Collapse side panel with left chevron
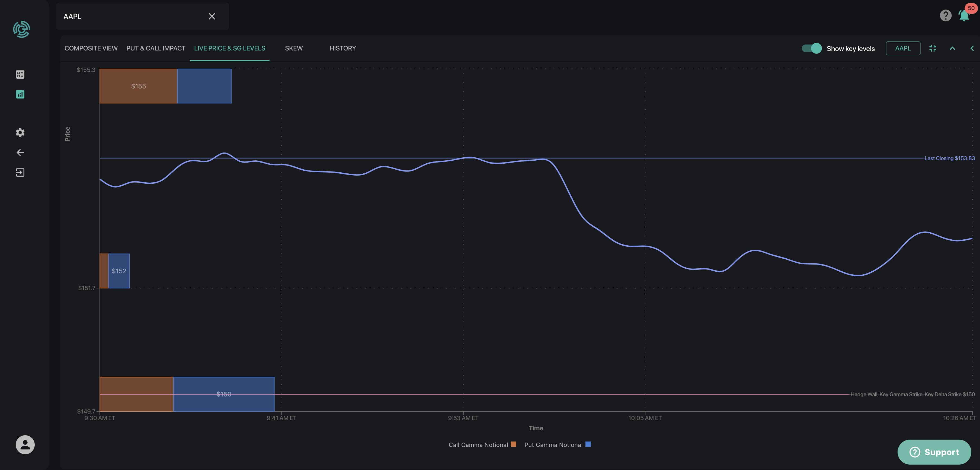This screenshot has height=470, width=980. (x=972, y=48)
